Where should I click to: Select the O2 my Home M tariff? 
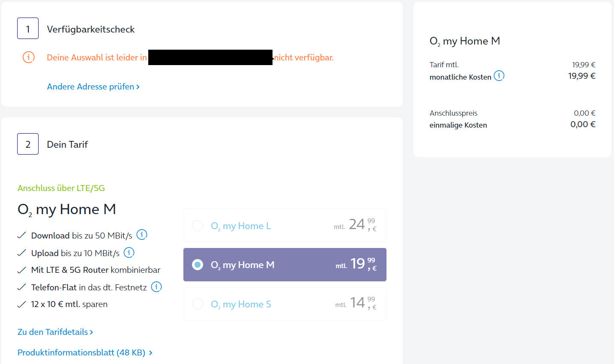pos(285,265)
